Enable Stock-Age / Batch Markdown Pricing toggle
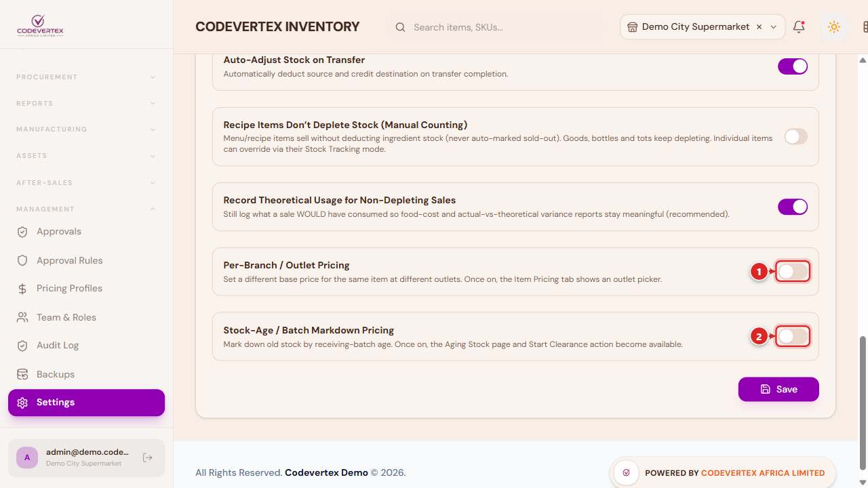Image resolution: width=868 pixels, height=488 pixels. click(793, 336)
